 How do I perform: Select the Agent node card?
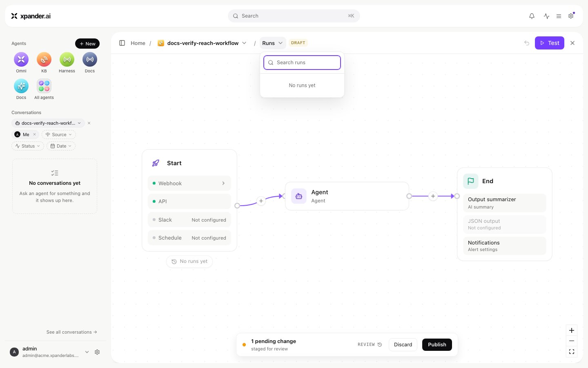coord(347,196)
